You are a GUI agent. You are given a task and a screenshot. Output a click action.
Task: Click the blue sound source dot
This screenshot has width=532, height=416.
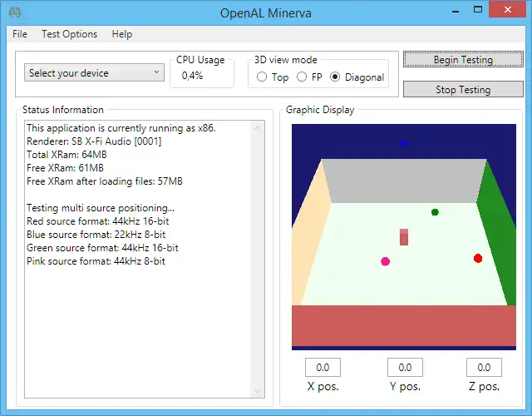tap(403, 143)
